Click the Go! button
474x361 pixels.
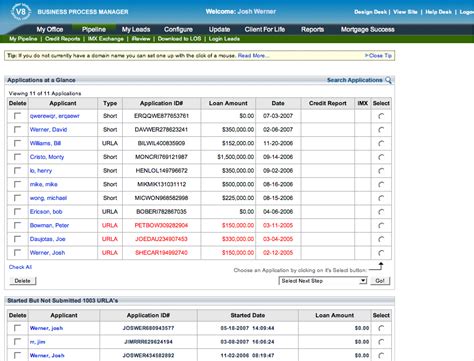point(380,281)
